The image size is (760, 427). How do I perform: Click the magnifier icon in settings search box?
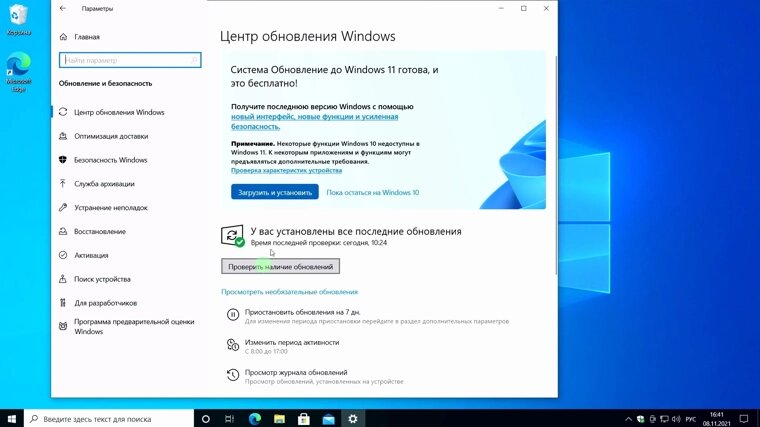pyautogui.click(x=194, y=60)
